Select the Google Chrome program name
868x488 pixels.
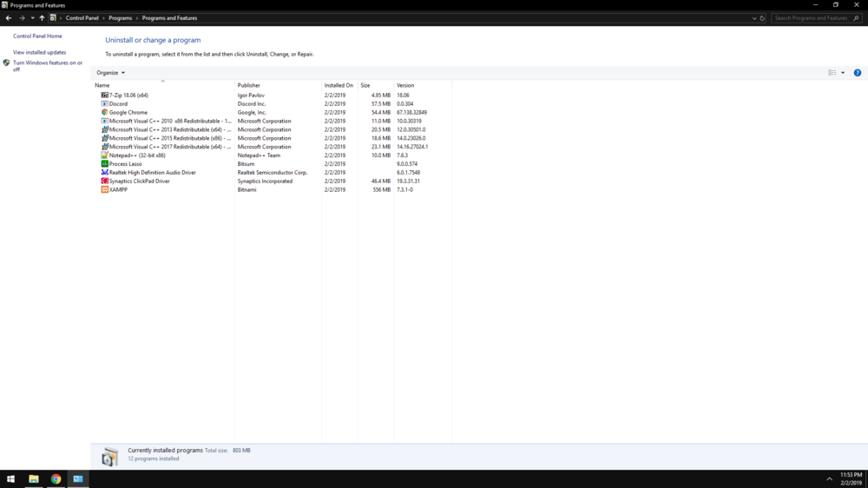click(x=128, y=112)
